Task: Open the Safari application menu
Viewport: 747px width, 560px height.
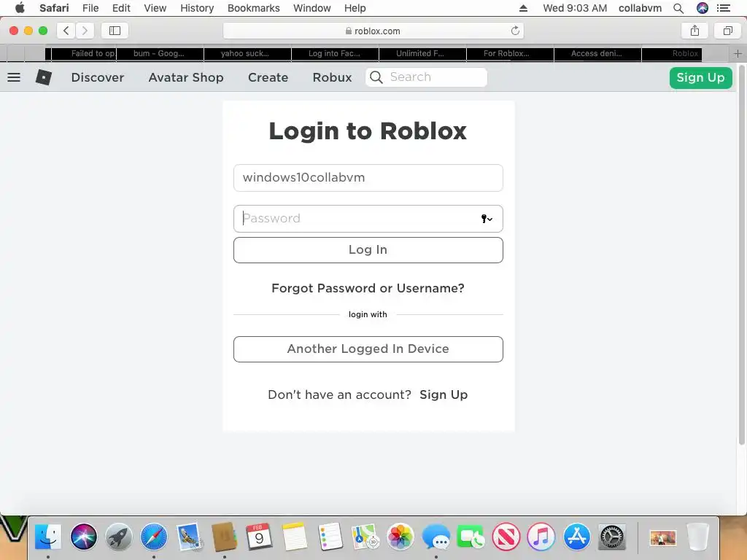Action: click(54, 8)
